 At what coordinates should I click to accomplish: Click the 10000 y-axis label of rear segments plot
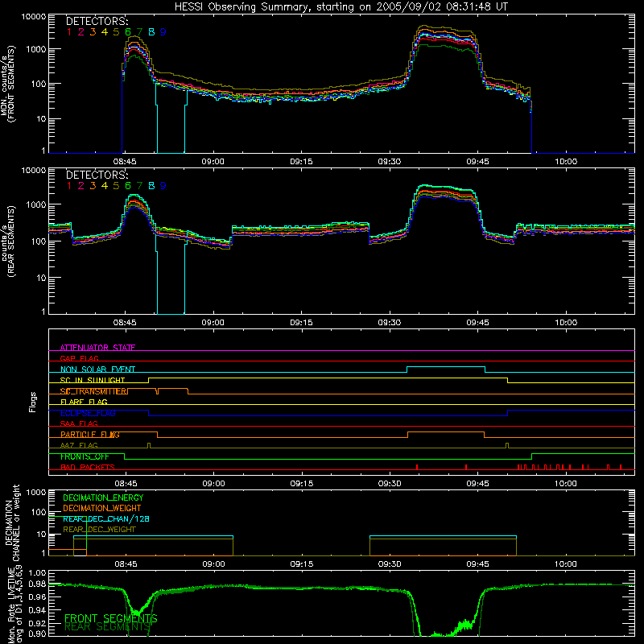pyautogui.click(x=33, y=170)
